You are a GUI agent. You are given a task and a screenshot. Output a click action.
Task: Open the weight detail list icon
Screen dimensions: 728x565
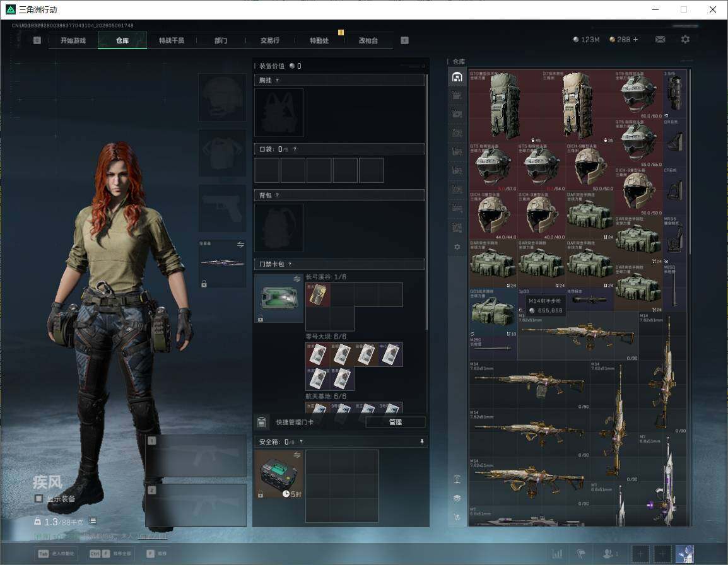92,521
